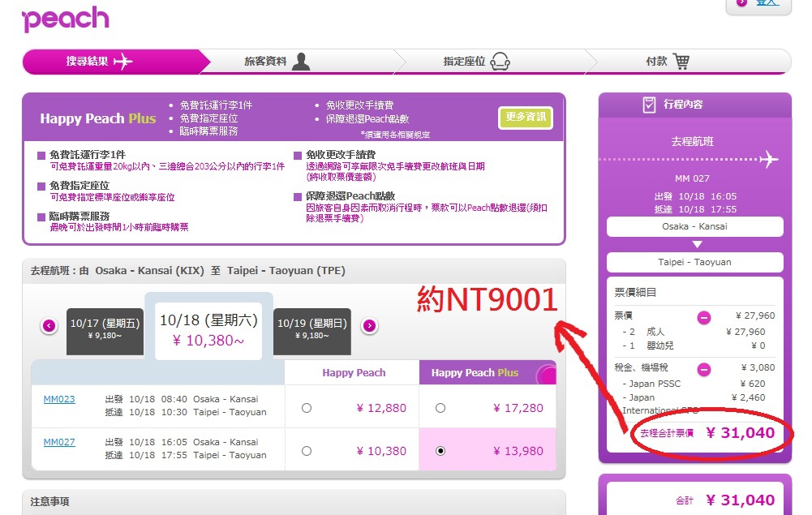Select Happy Peach fare for MM023

(x=307, y=408)
